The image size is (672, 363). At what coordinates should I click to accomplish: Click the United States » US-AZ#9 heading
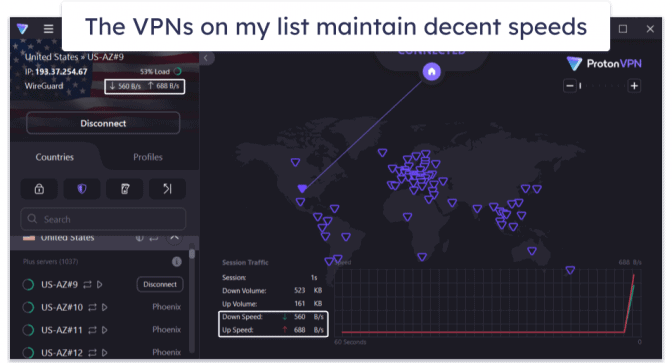pos(74,57)
